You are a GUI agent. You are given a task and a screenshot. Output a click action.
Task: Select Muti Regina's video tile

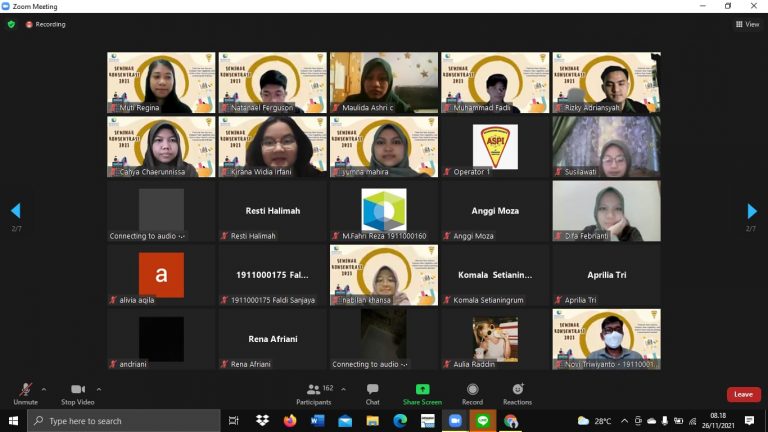pyautogui.click(x=161, y=83)
